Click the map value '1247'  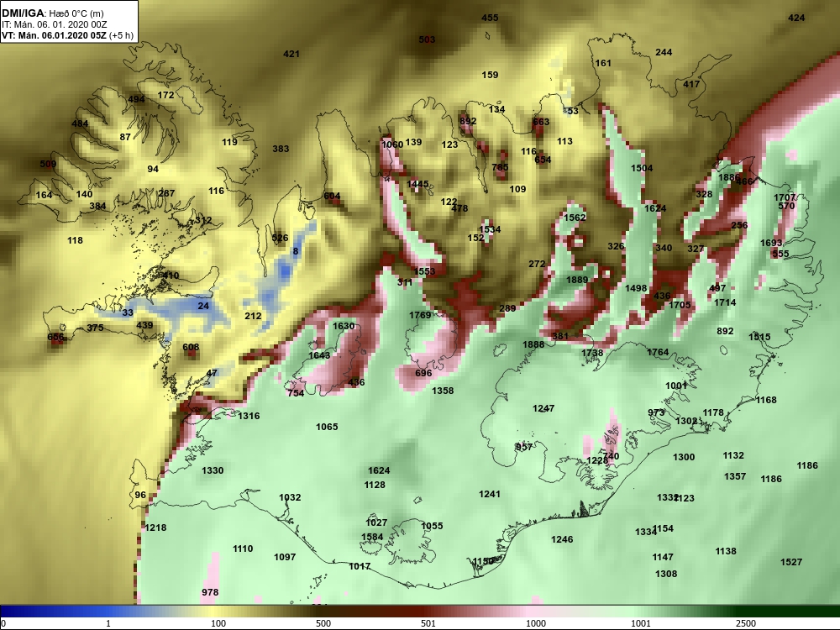(543, 409)
